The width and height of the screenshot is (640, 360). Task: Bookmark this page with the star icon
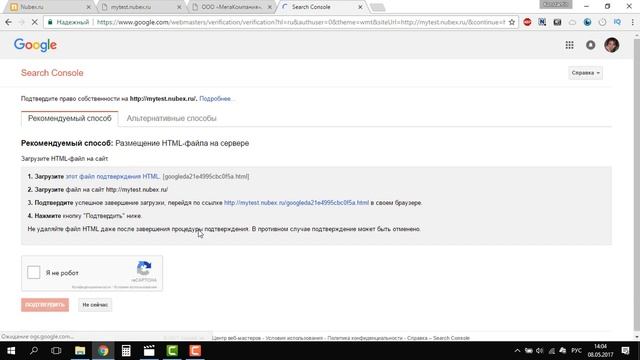[512, 22]
